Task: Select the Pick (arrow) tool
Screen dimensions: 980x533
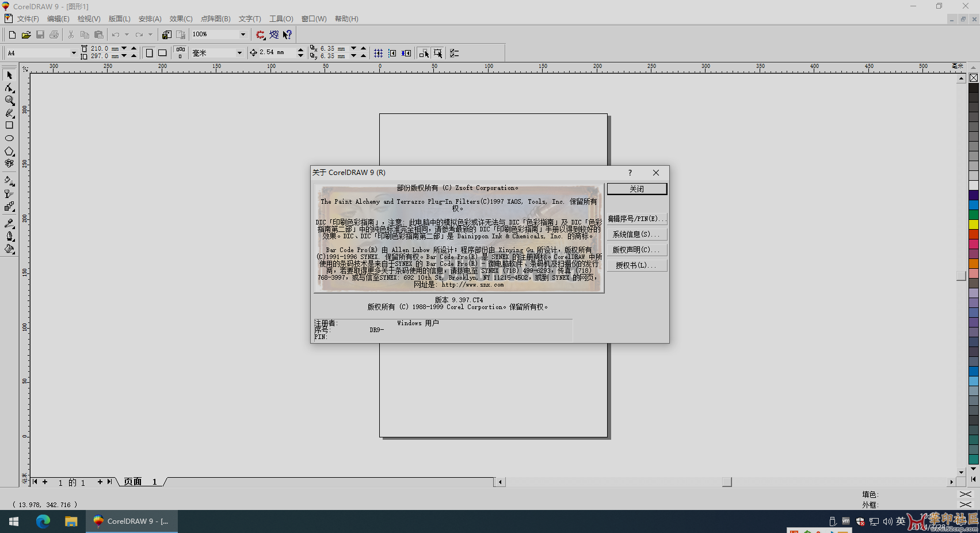Action: point(9,75)
